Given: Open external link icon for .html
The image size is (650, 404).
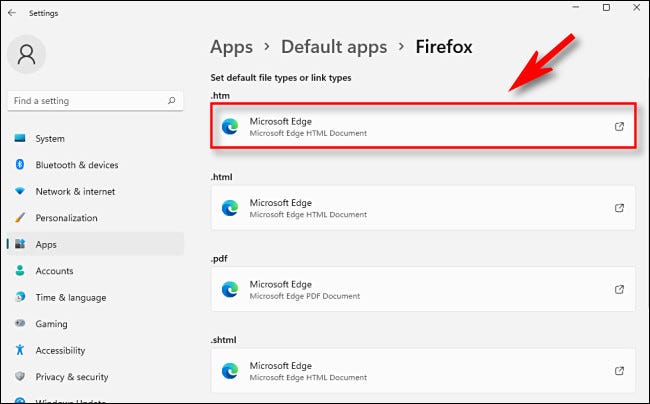Looking at the screenshot, I should pos(619,208).
